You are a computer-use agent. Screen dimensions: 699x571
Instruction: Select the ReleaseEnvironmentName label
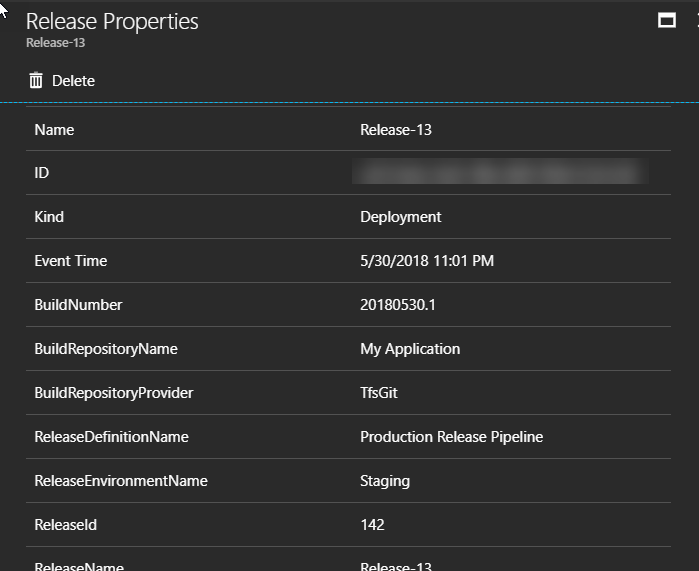(121, 481)
